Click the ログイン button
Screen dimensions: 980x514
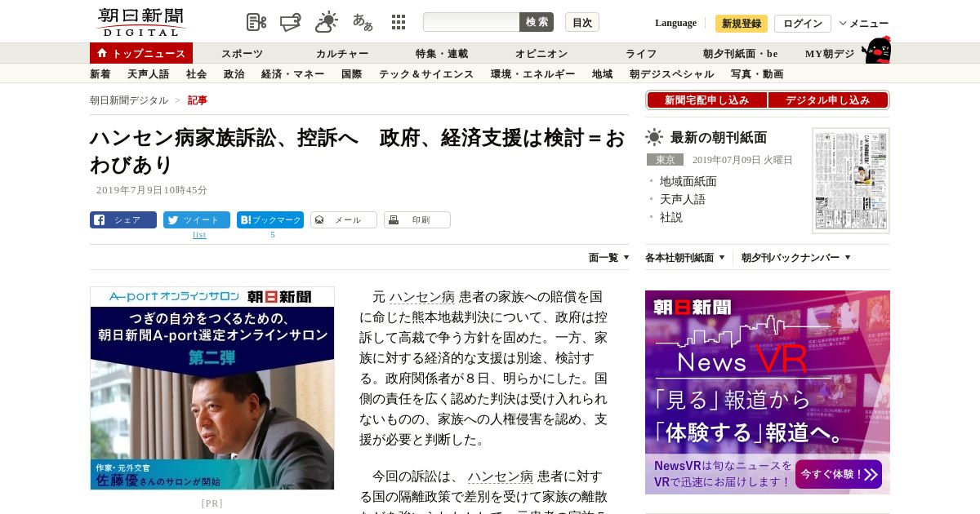[x=803, y=24]
